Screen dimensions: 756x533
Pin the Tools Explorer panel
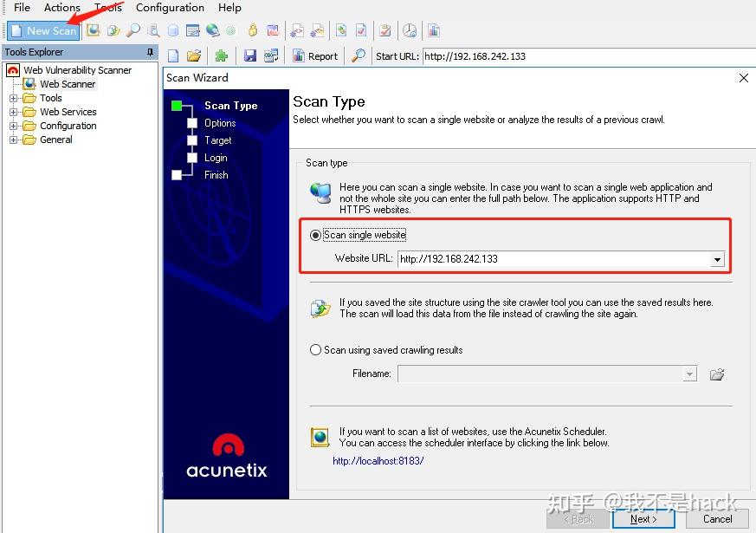[150, 52]
